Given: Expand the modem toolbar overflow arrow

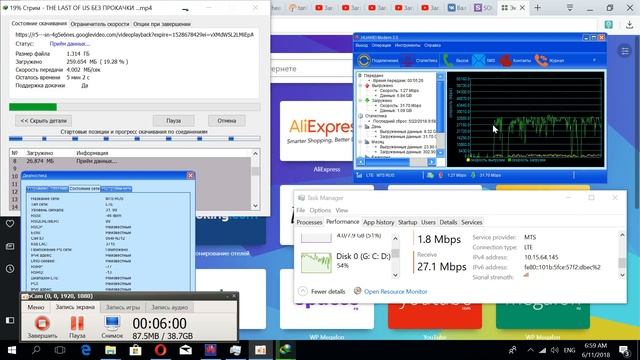Looking at the screenshot, I should [594, 60].
